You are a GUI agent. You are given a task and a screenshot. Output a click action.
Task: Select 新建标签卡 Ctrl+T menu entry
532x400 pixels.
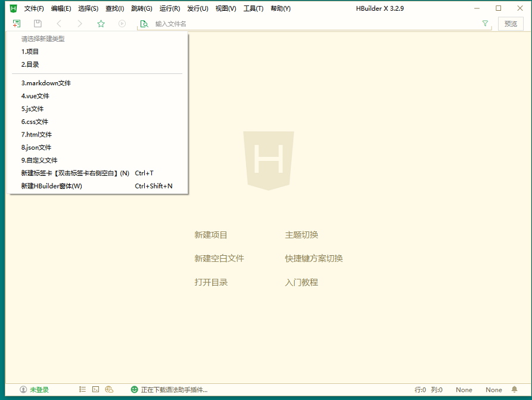(x=97, y=173)
